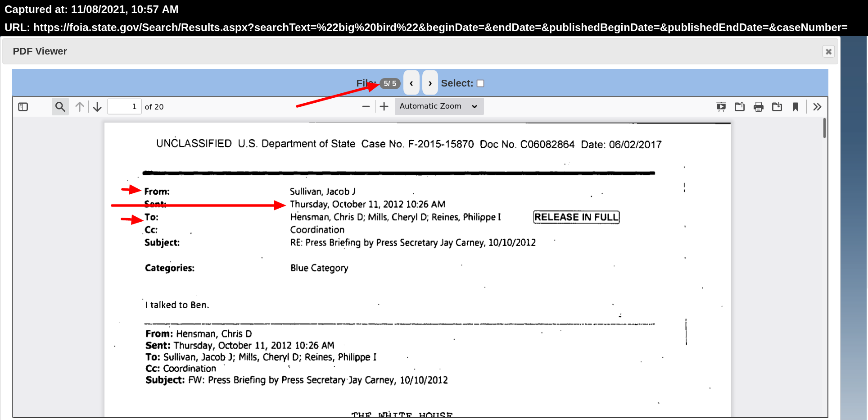
Task: Click the forwarded subject 'FW: Press Briefing' line
Action: 297,380
